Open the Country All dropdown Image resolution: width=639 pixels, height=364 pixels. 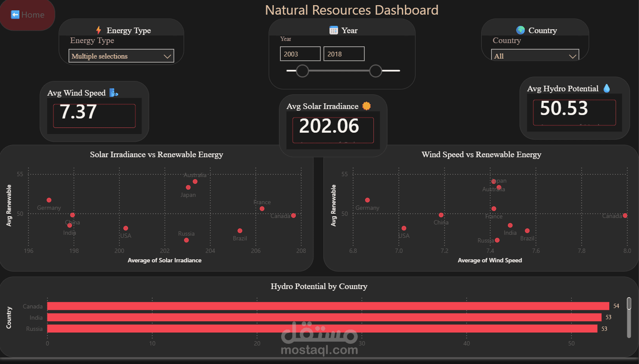[535, 55]
